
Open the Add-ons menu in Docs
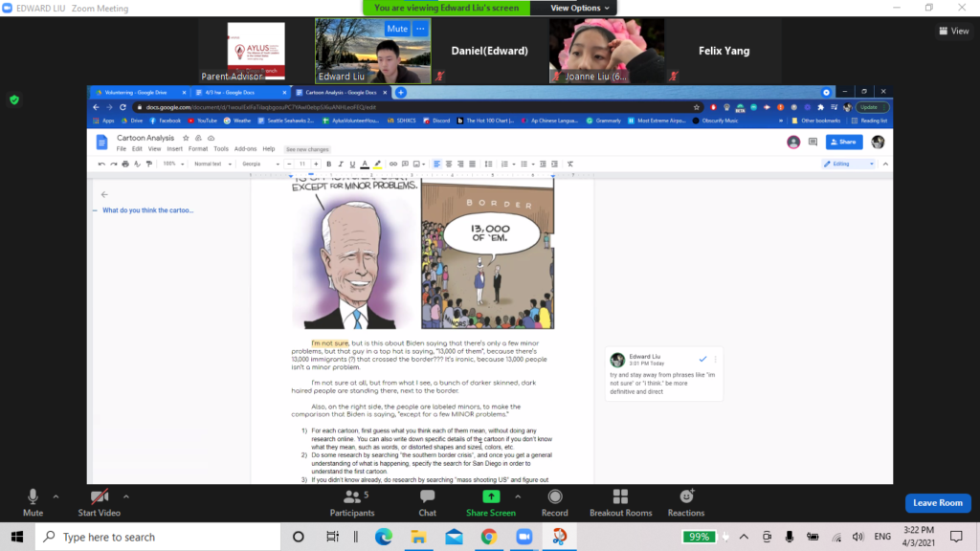[x=245, y=148]
